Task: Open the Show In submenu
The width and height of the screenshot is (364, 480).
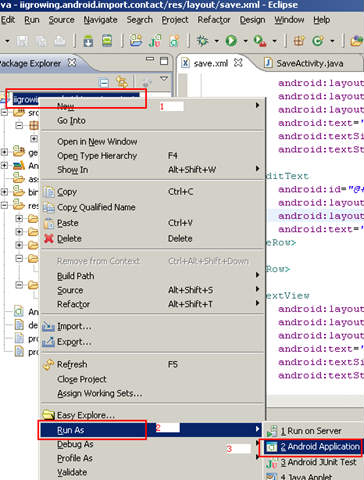Action: tap(153, 170)
